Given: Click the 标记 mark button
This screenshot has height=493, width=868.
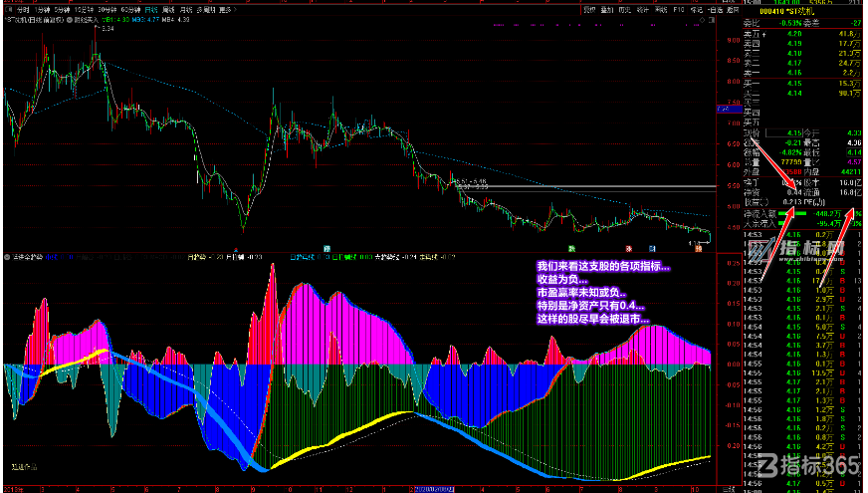Looking at the screenshot, I should (x=697, y=10).
